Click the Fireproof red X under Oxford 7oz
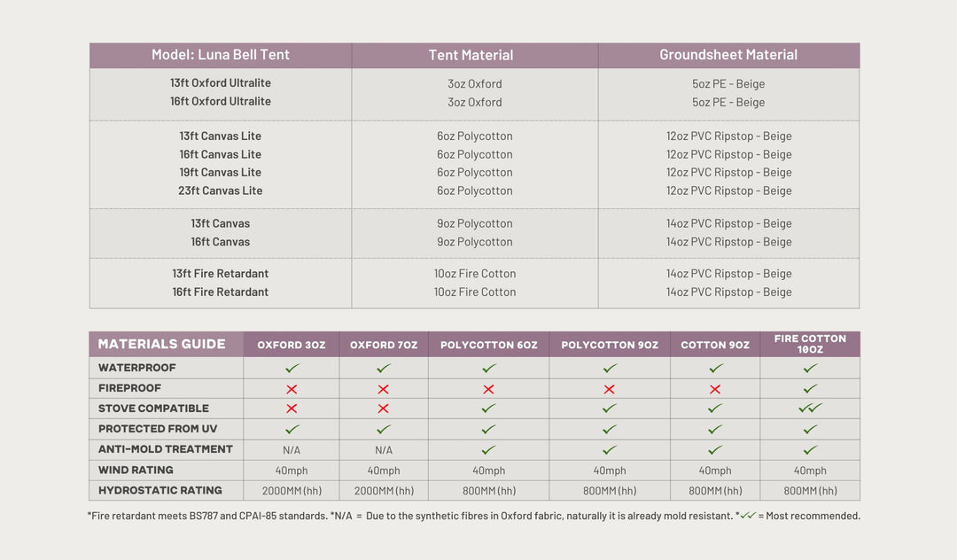This screenshot has width=957, height=560. pyautogui.click(x=383, y=389)
